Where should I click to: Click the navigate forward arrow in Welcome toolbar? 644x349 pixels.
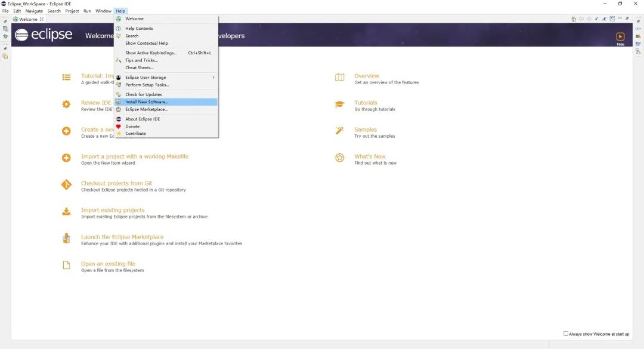pos(589,19)
